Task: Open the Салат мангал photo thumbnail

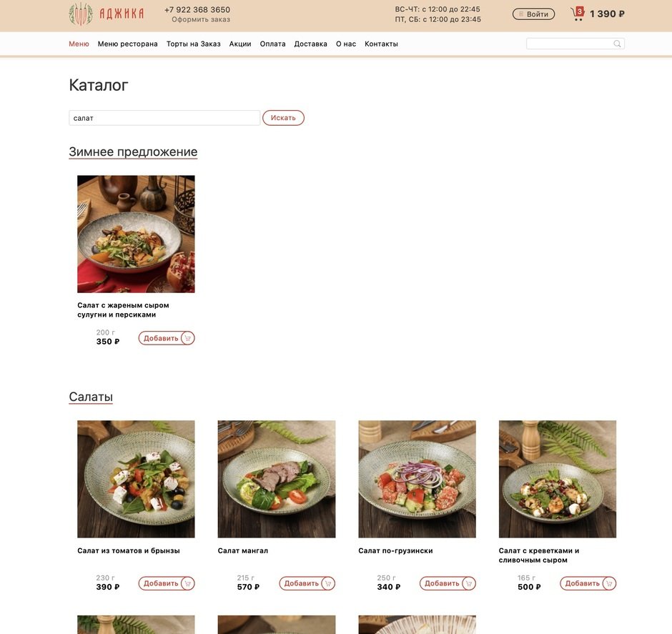Action: click(277, 479)
